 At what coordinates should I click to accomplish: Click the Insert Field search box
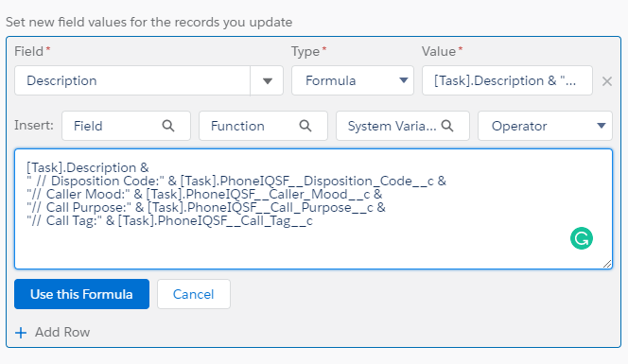pos(126,126)
